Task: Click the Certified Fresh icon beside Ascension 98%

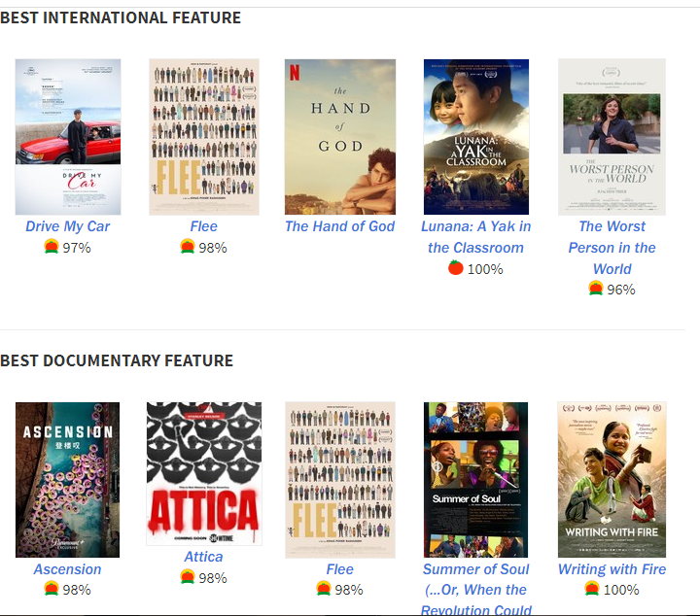Action: click(52, 589)
